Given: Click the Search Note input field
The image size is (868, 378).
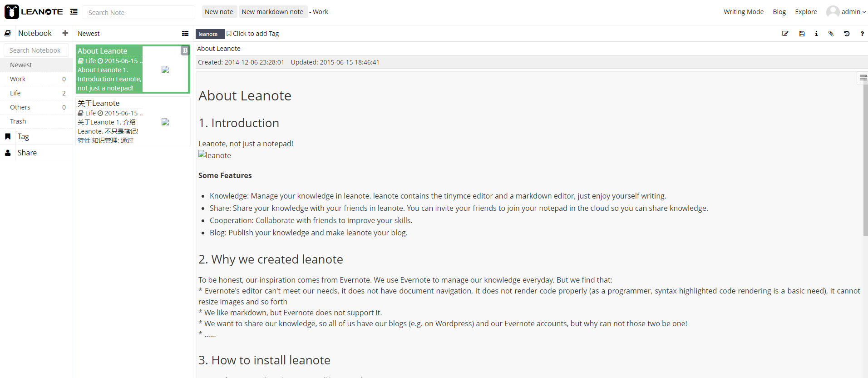Looking at the screenshot, I should click(x=138, y=12).
